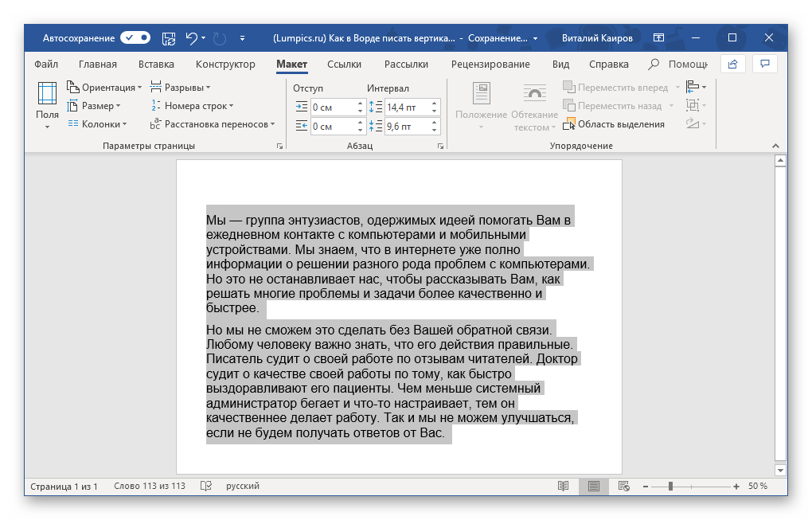Select Print Layout view button
Screen dimensions: 812x520
(593, 486)
